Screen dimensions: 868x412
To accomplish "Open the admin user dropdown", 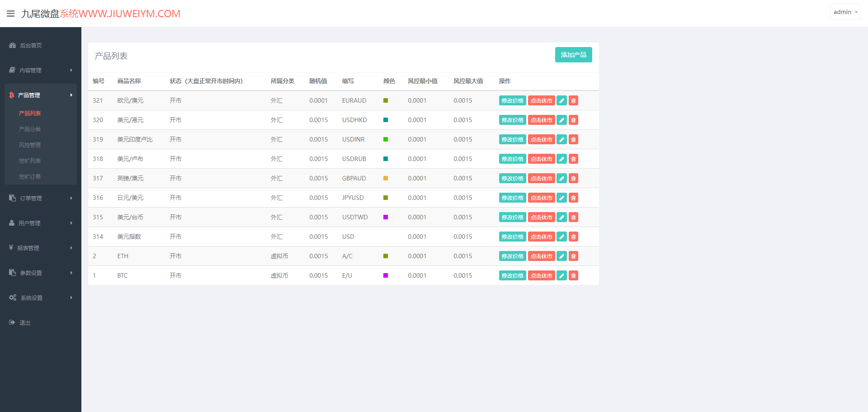I will click(845, 12).
